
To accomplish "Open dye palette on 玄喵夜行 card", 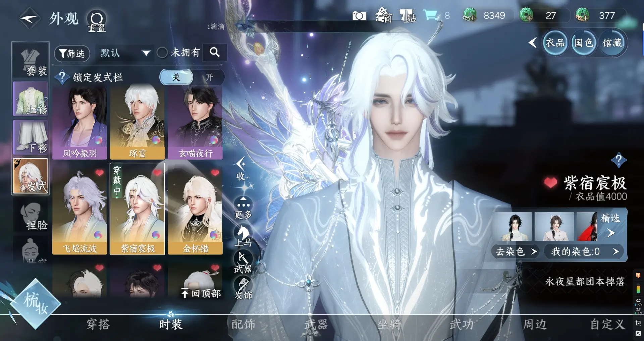I will pos(214,140).
